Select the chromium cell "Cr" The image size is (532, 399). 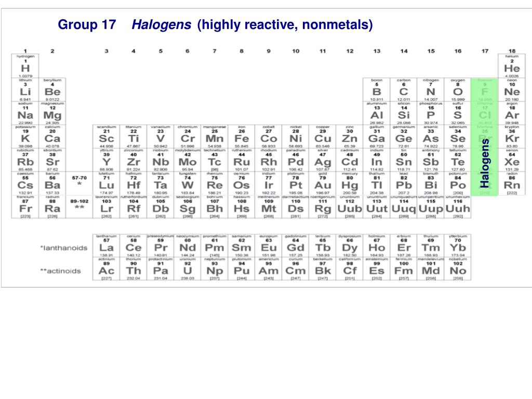click(x=187, y=137)
